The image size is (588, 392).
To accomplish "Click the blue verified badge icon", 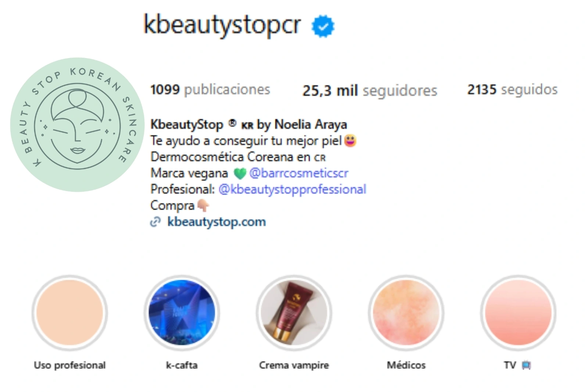I will tap(323, 26).
